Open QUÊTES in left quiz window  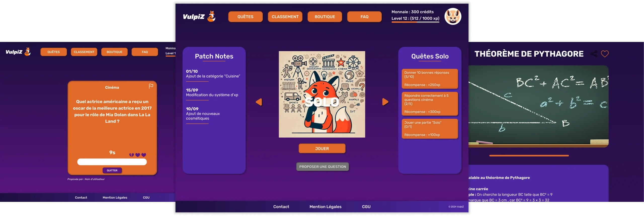tap(54, 52)
